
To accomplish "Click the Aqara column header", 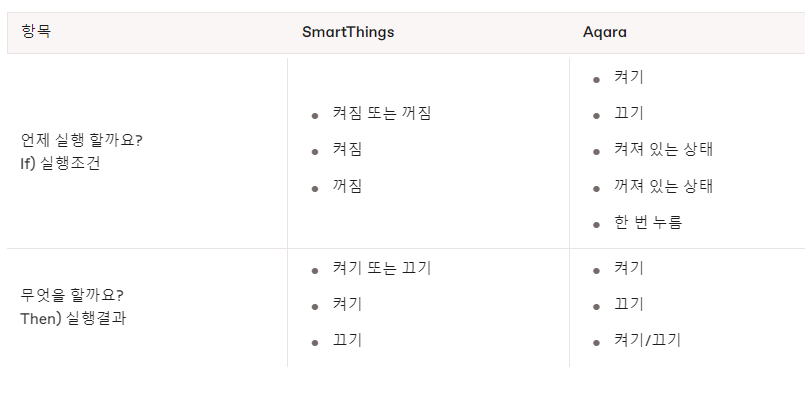I will [x=604, y=32].
